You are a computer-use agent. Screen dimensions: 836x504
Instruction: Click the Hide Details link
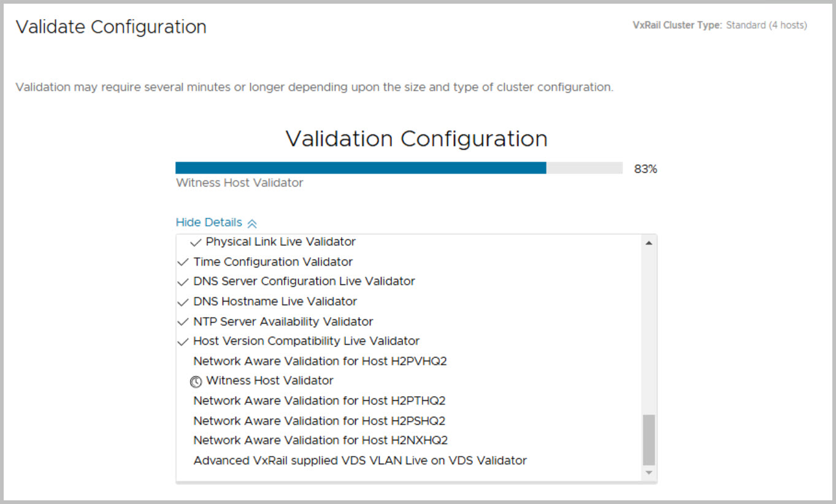point(209,223)
